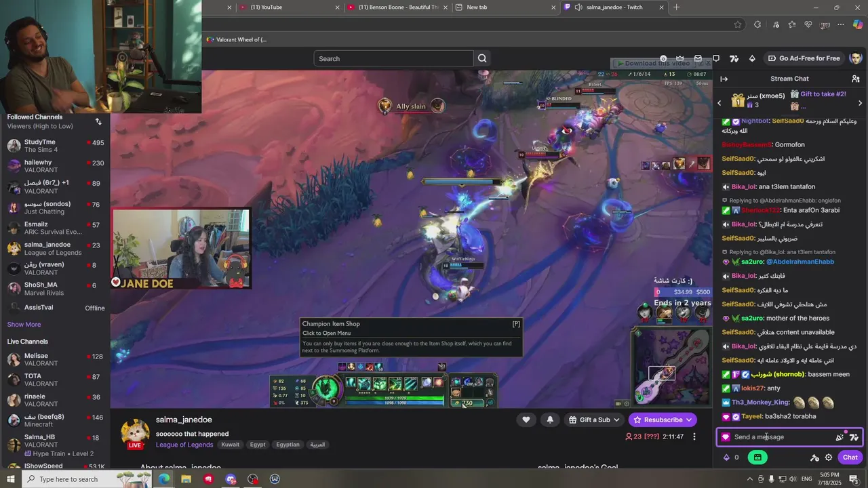Open Esmailz channel from followed list
The width and height of the screenshot is (868, 488).
[x=55, y=228]
